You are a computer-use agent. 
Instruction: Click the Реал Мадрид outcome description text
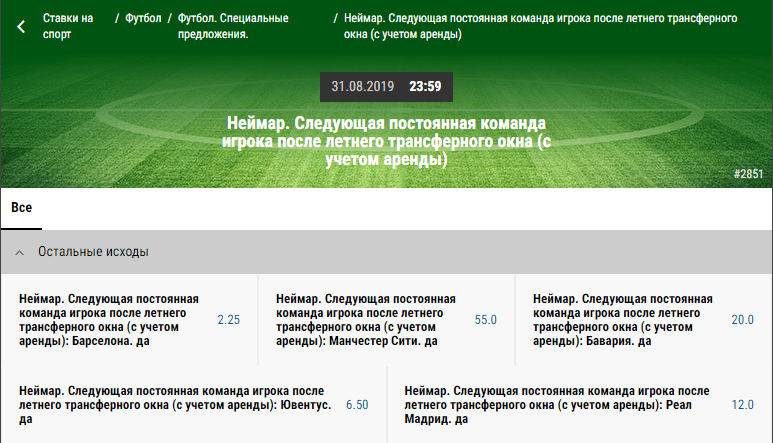(x=557, y=405)
